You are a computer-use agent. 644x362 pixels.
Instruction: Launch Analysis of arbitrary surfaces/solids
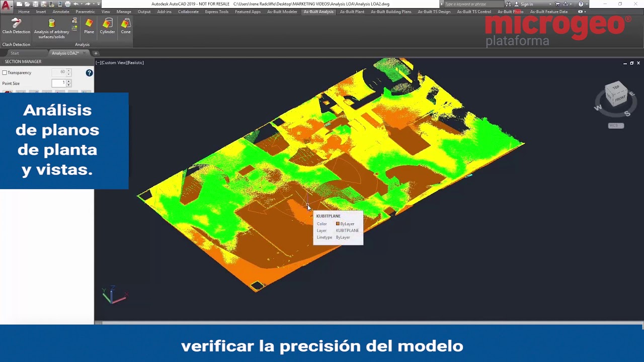click(51, 29)
